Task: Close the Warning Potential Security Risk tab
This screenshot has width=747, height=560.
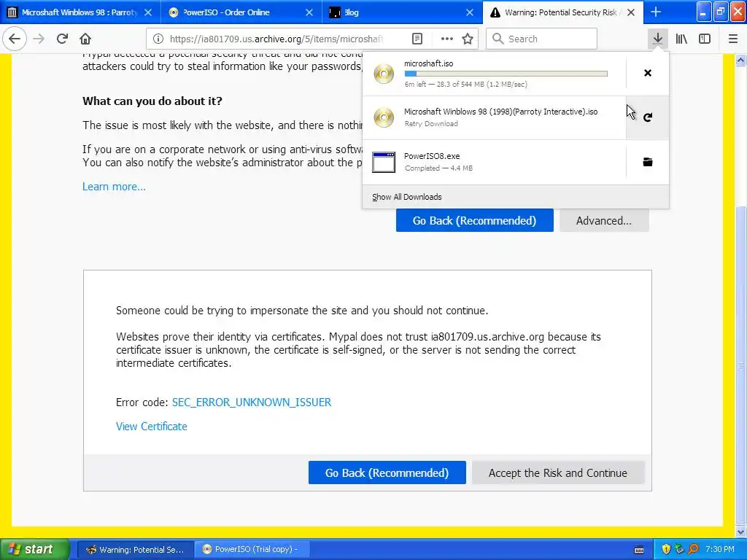Action: (631, 12)
